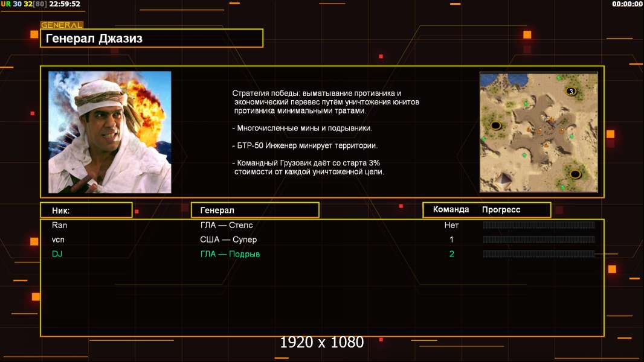Click the desert map preview

539,132
